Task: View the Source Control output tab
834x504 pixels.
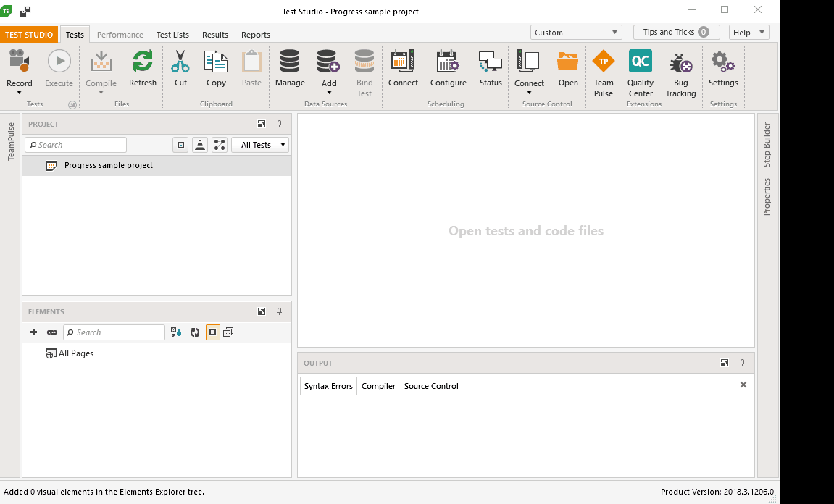Action: click(x=431, y=386)
